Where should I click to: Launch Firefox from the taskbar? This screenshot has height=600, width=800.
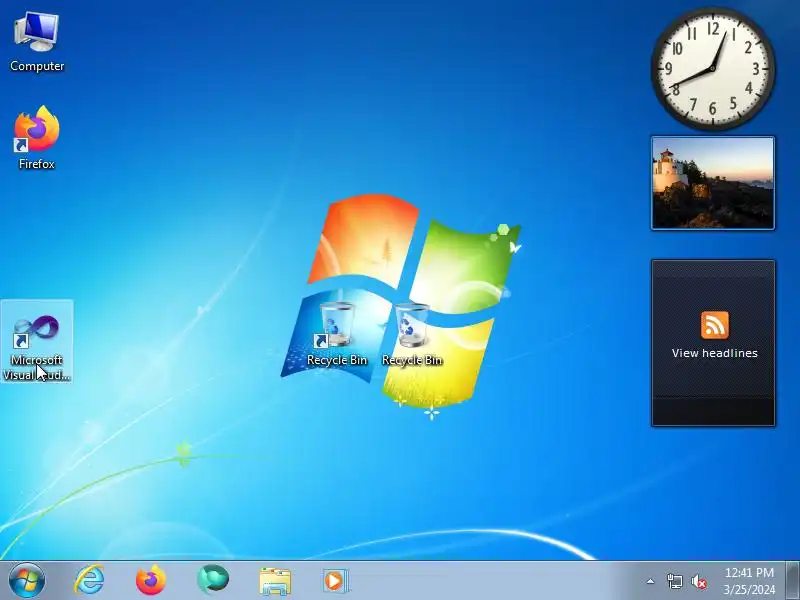(151, 580)
